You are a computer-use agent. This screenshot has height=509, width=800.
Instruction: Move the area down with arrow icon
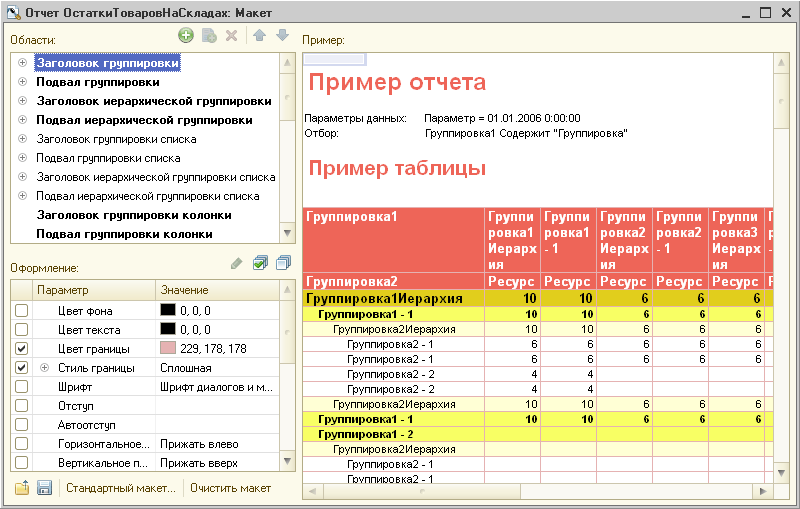coord(282,36)
